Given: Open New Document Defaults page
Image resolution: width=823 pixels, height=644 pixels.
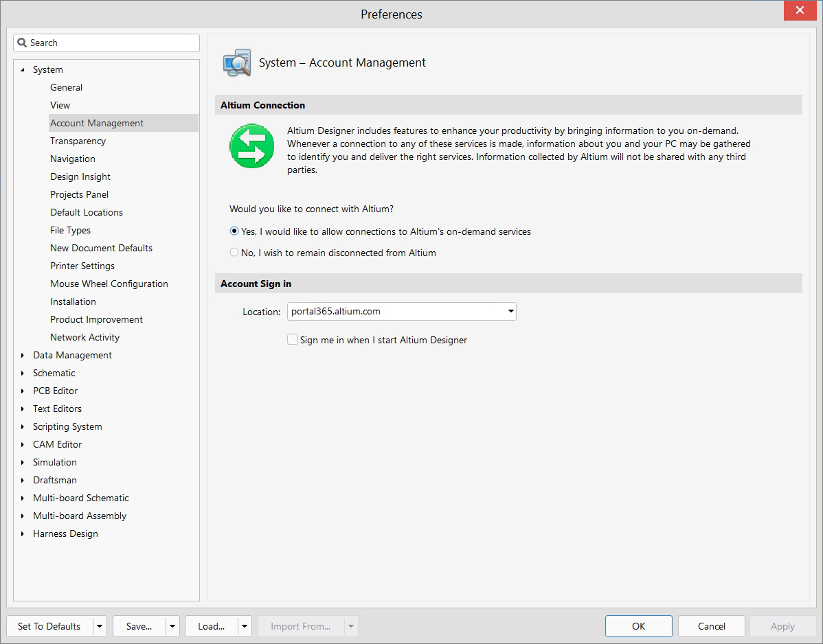Looking at the screenshot, I should click(x=101, y=248).
